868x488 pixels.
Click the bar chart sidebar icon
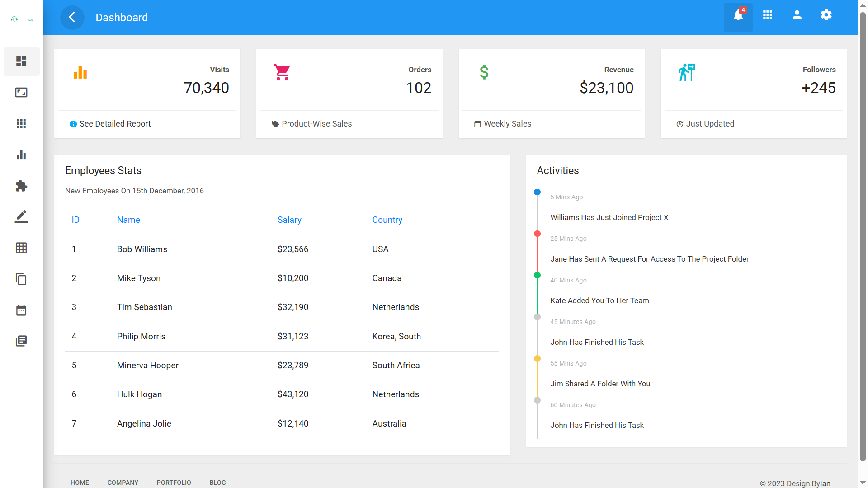click(x=21, y=155)
